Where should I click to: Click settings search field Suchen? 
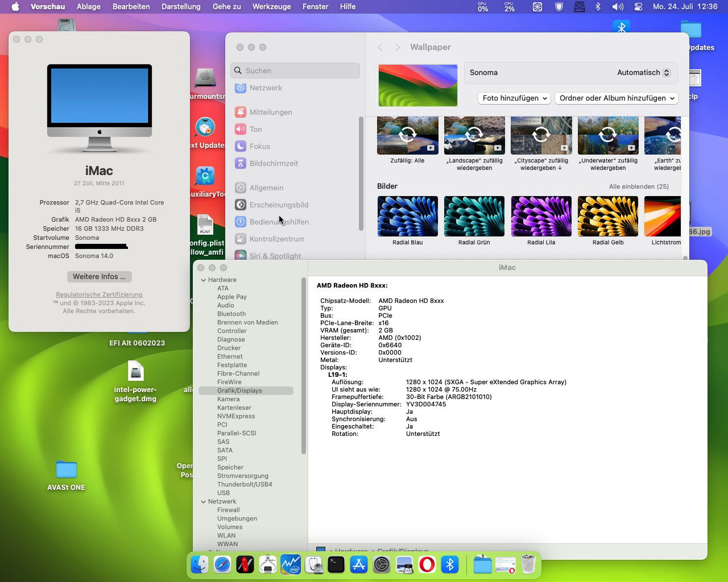pyautogui.click(x=295, y=70)
